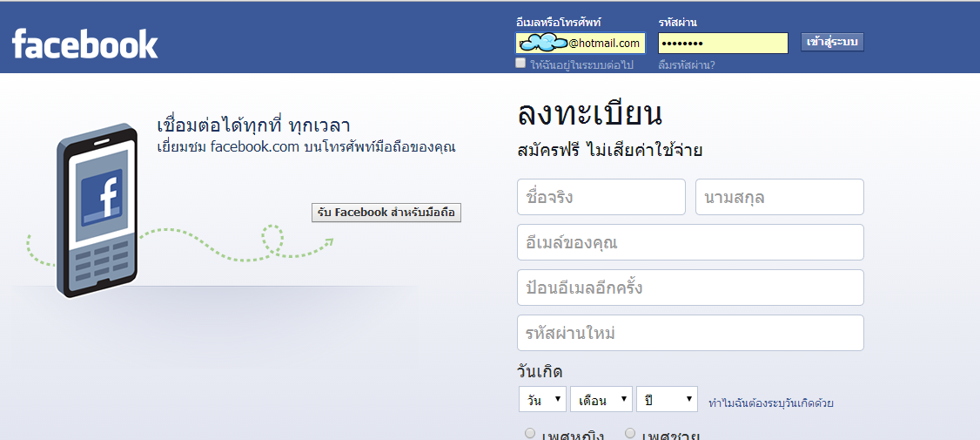980x440 pixels.
Task: Open the 'วัน' birthday dropdown
Action: (542, 399)
